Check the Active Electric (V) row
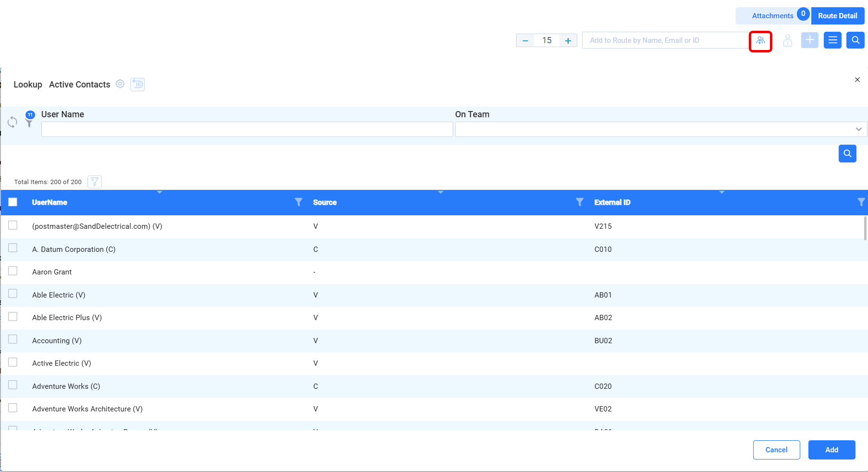This screenshot has width=868, height=472. point(13,362)
